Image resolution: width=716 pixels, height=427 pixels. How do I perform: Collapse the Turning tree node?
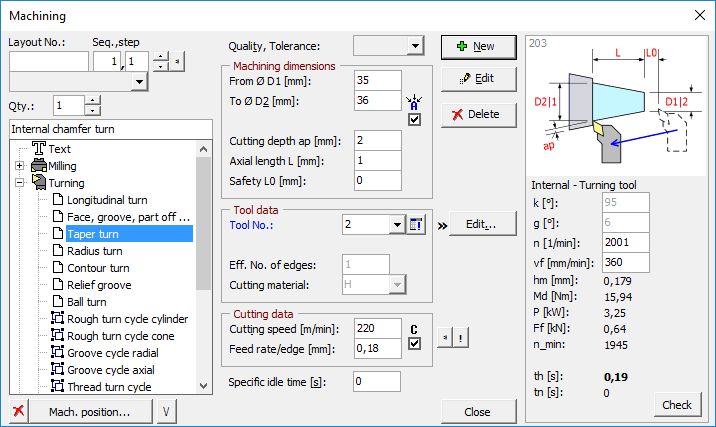(20, 183)
